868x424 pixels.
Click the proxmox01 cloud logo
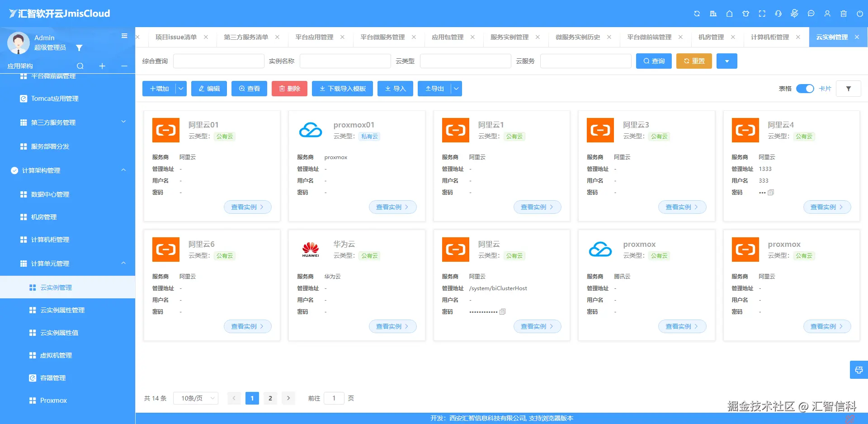pyautogui.click(x=311, y=130)
